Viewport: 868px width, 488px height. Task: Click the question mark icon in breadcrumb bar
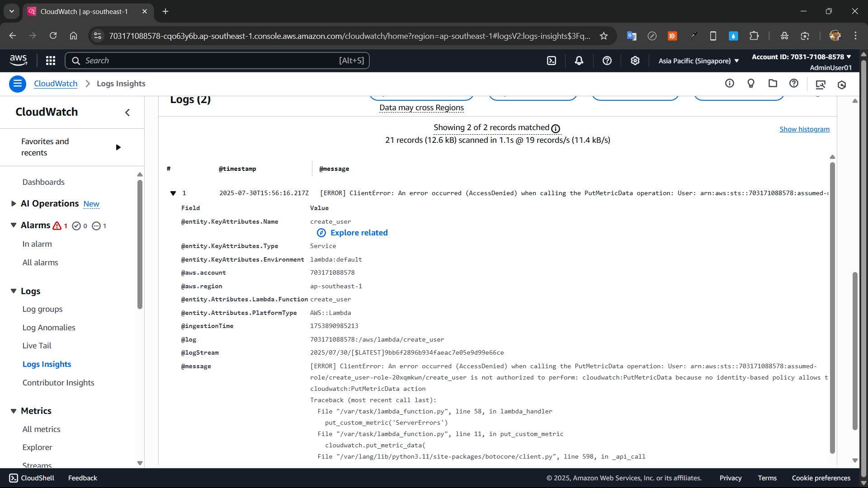(794, 83)
